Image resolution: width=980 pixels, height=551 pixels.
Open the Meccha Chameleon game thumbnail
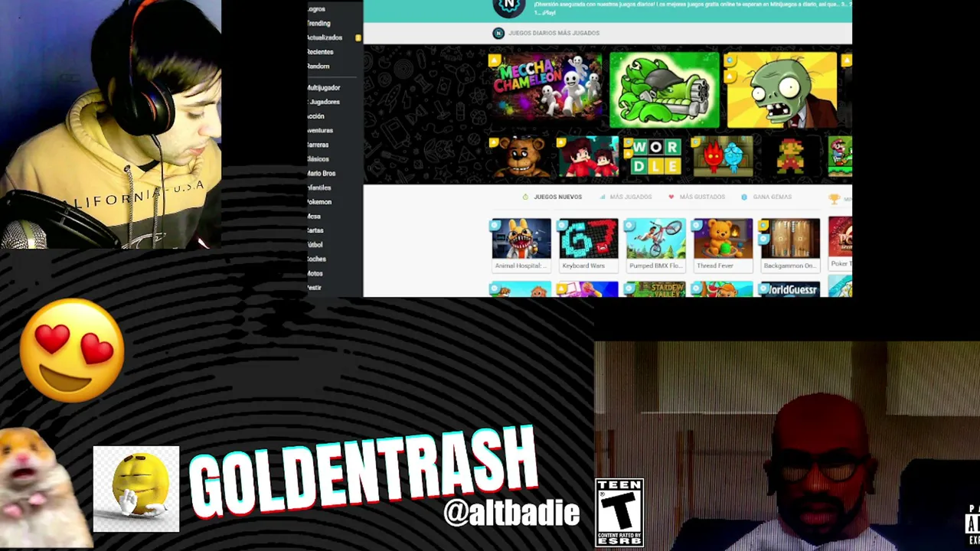click(x=546, y=90)
